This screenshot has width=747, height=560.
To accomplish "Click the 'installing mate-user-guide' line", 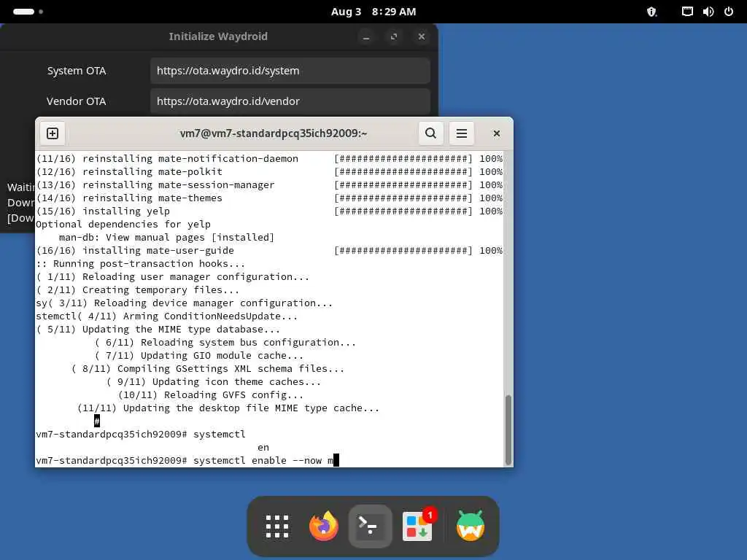I will 269,251.
